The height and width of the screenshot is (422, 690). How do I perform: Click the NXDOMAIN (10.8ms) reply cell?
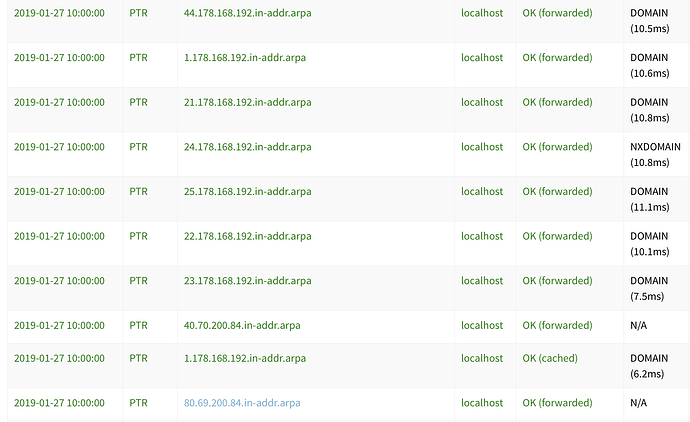(x=655, y=154)
